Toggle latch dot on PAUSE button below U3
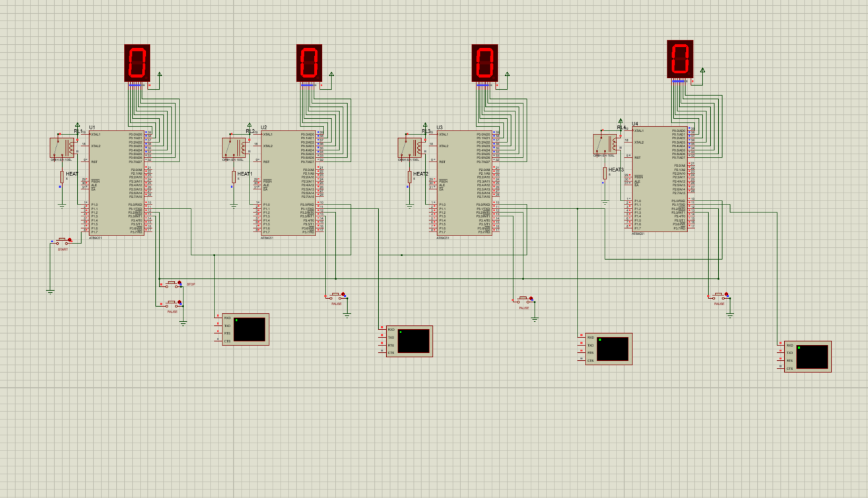The width and height of the screenshot is (868, 498). 531,298
